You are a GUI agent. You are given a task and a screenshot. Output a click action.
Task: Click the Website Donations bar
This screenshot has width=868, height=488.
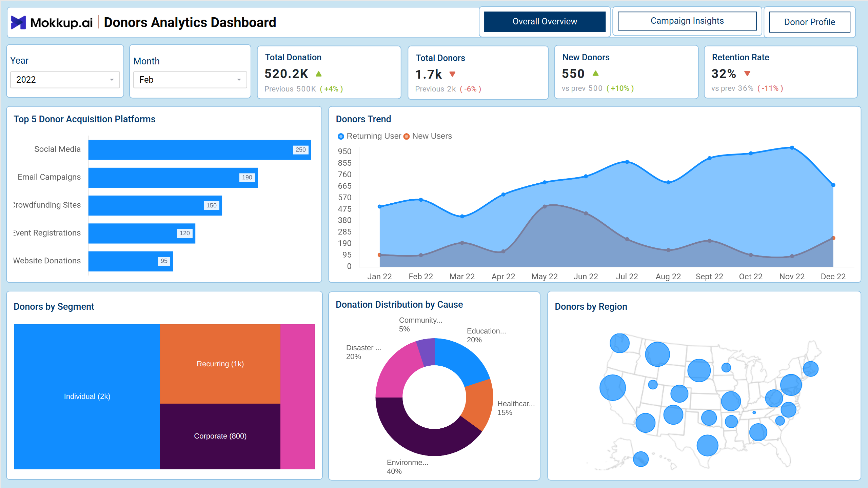(x=131, y=261)
